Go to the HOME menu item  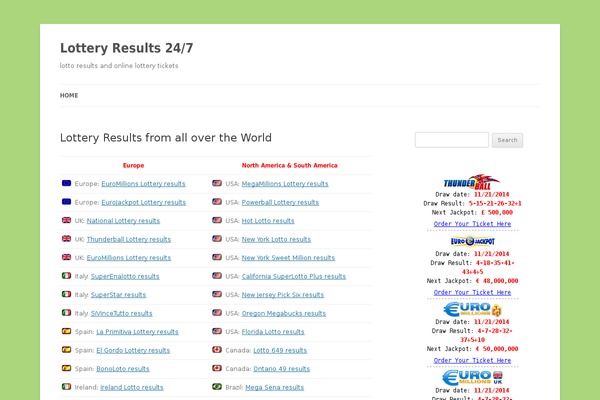pos(69,95)
